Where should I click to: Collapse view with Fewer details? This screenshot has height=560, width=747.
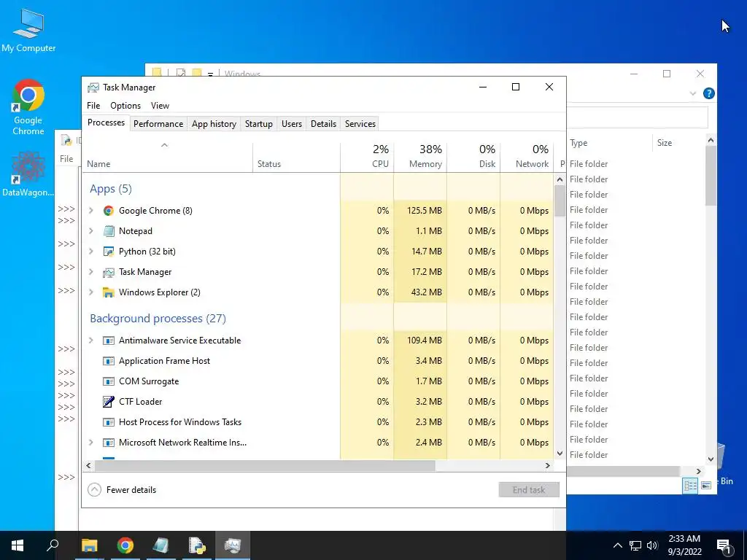[123, 490]
